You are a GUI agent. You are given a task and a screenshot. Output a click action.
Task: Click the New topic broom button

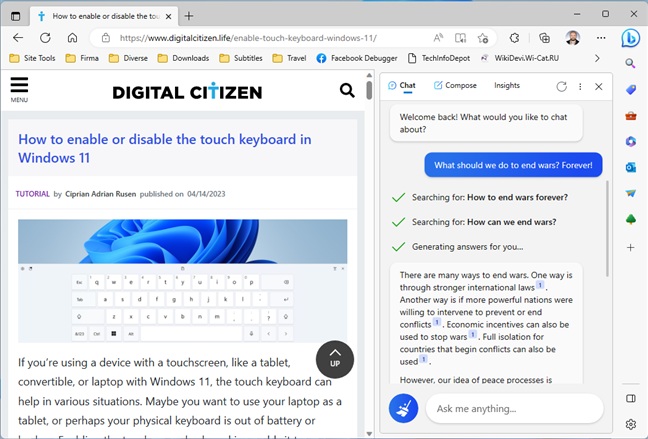point(403,408)
